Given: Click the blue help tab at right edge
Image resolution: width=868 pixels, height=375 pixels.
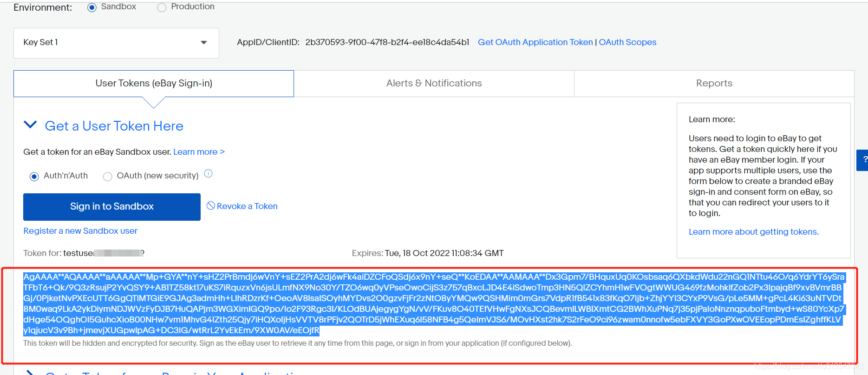Looking at the screenshot, I should [862, 160].
